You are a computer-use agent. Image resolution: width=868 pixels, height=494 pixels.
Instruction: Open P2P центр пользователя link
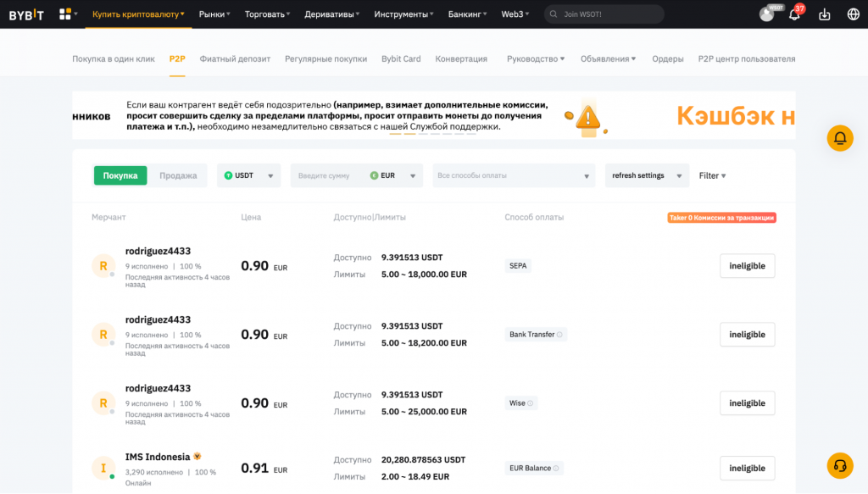(x=746, y=58)
